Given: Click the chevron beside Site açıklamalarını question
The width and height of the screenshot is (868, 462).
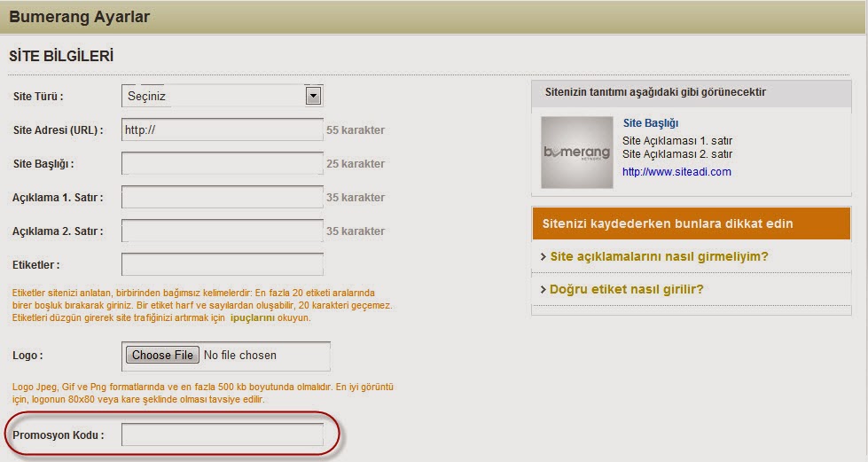Looking at the screenshot, I should [543, 256].
